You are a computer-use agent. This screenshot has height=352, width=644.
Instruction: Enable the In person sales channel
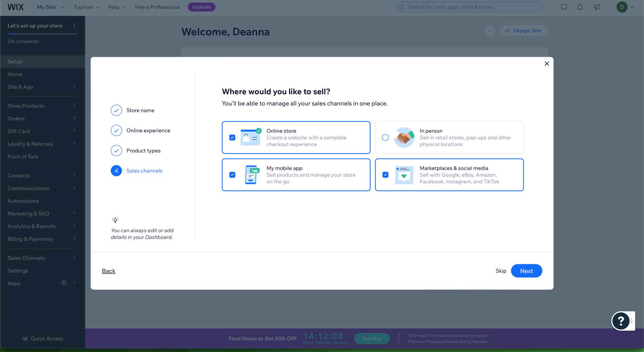click(x=386, y=137)
